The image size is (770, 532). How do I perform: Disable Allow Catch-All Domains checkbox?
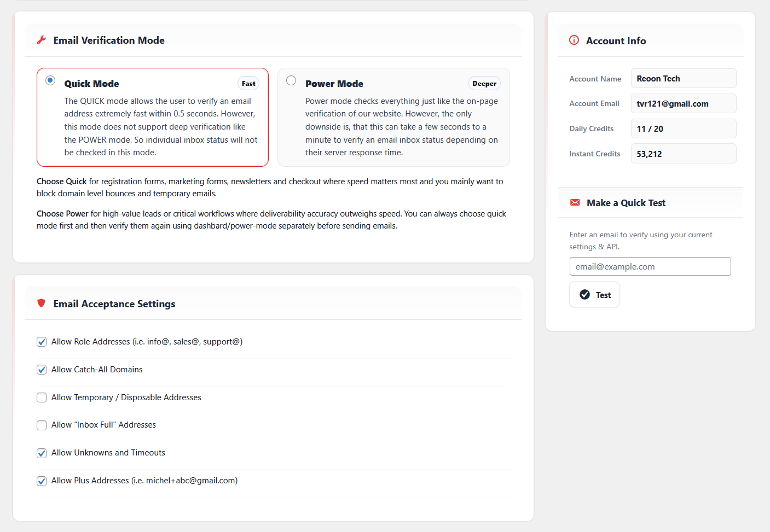click(42, 370)
